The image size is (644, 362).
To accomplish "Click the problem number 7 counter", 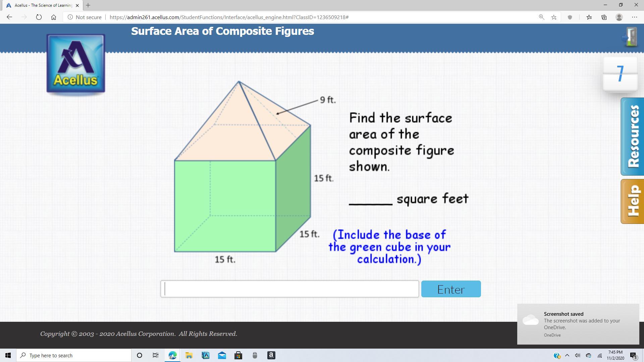I will click(x=620, y=74).
